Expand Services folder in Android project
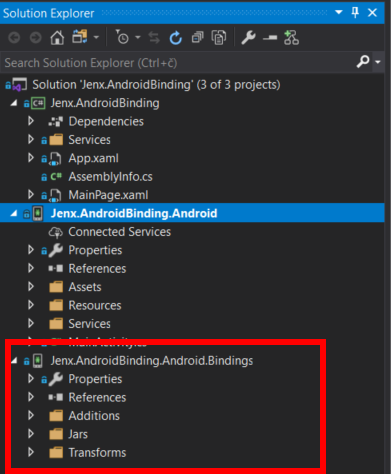The image size is (391, 474). [31, 323]
